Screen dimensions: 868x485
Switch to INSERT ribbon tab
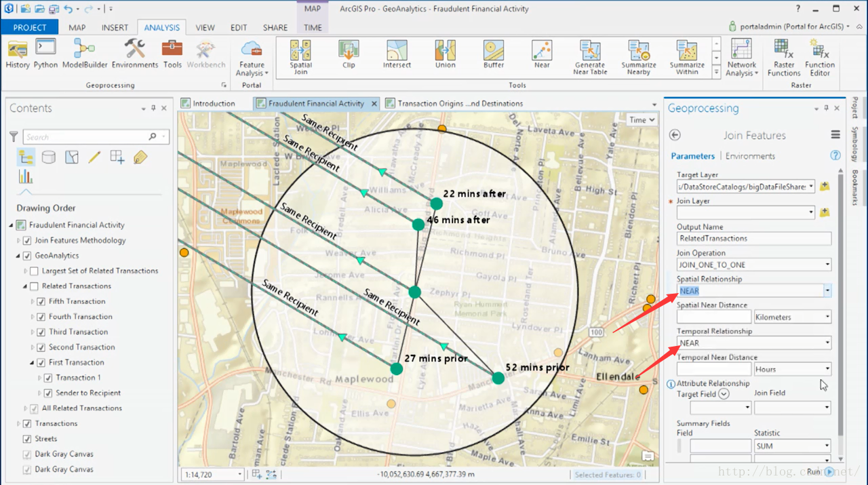click(115, 28)
